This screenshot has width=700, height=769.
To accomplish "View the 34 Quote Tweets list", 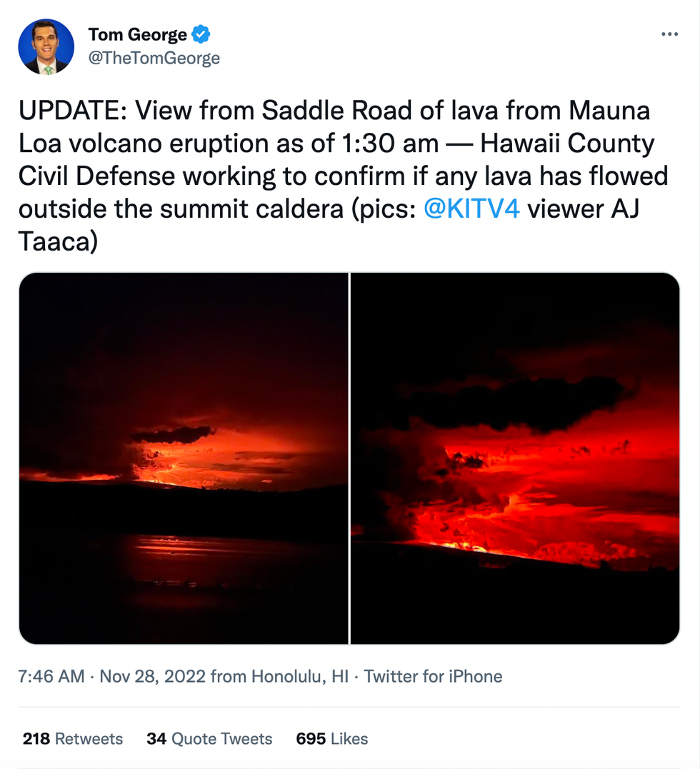I will (x=209, y=738).
